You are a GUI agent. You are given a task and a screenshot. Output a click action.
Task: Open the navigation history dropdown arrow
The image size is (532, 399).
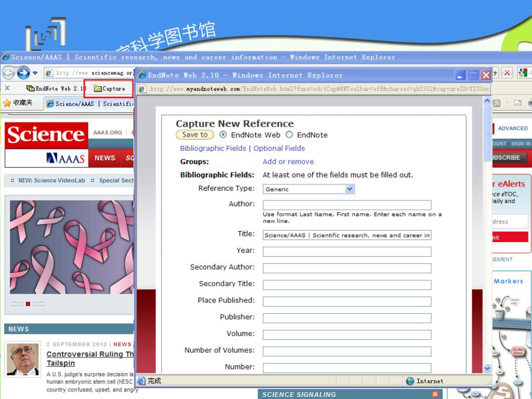(35, 73)
